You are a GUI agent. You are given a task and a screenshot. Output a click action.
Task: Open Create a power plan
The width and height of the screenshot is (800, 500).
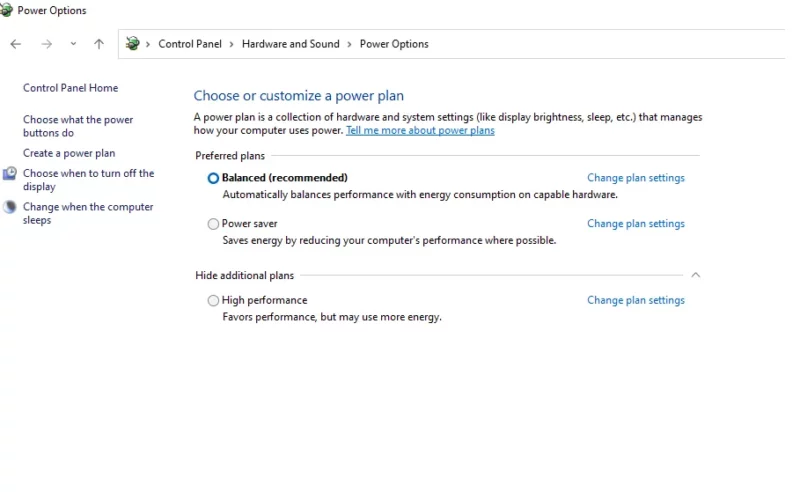(x=69, y=153)
